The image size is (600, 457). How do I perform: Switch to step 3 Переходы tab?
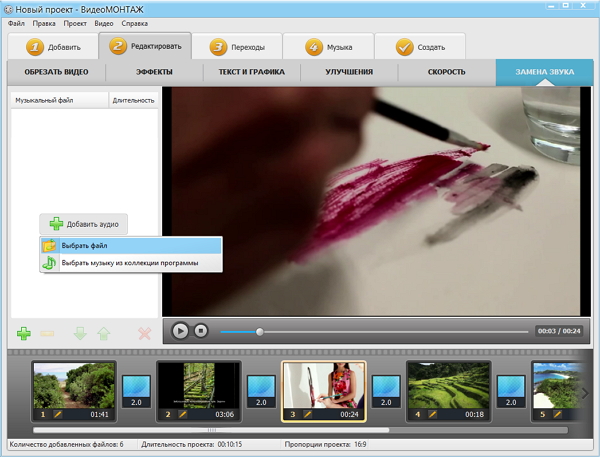tap(237, 47)
